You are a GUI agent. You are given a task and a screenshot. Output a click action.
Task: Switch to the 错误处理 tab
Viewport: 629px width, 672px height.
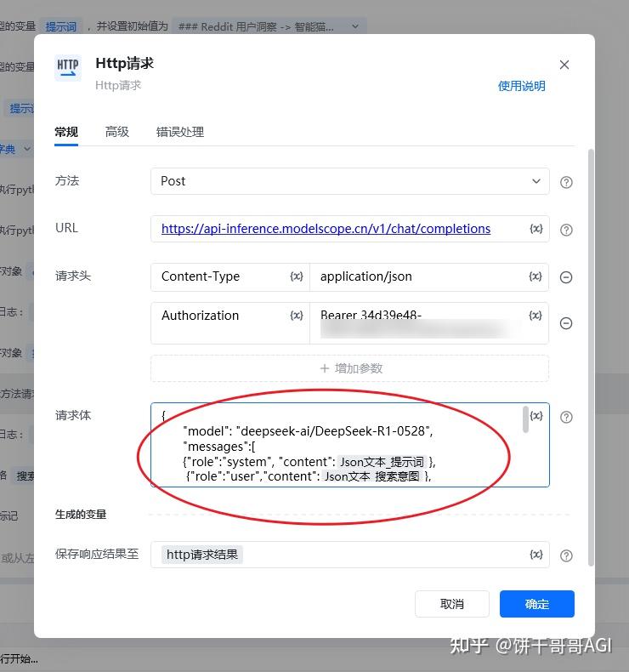point(180,132)
